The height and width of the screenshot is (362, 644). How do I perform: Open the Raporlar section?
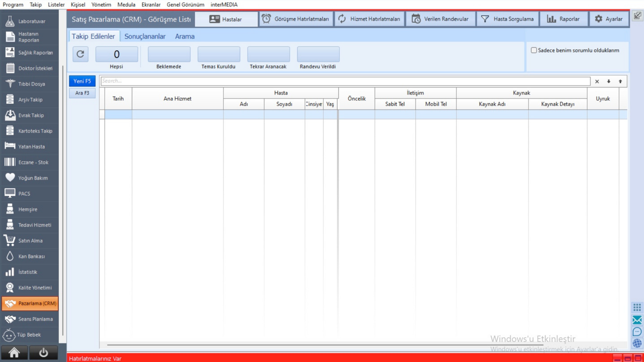pyautogui.click(x=564, y=19)
